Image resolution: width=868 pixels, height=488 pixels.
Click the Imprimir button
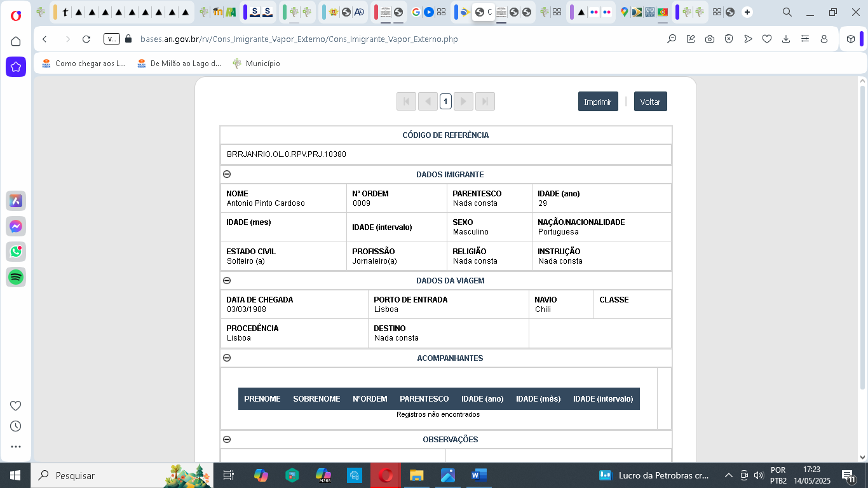597,102
